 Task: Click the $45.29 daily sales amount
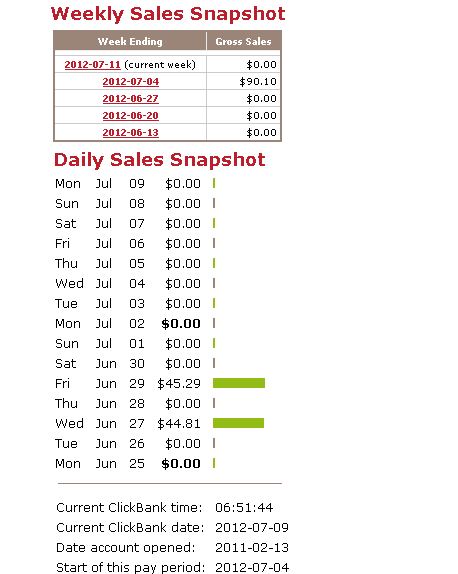[x=179, y=384]
